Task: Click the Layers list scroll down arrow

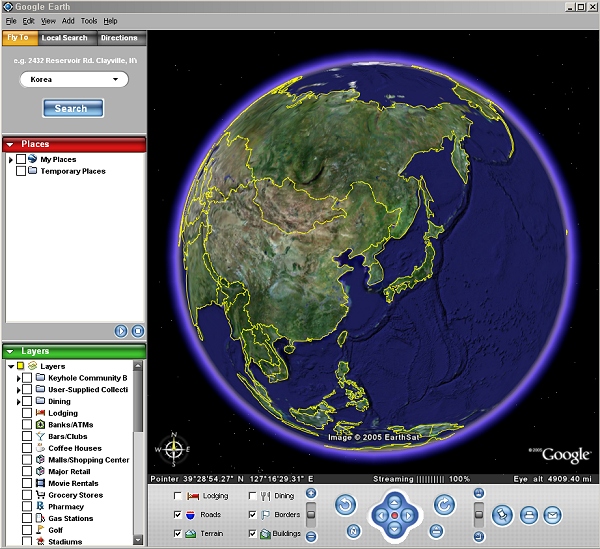Action: 138,540
